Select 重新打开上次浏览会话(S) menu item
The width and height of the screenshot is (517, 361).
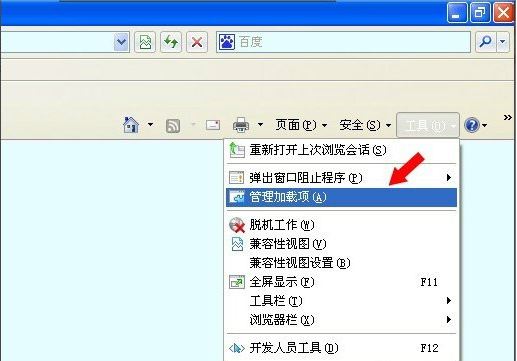[342, 150]
